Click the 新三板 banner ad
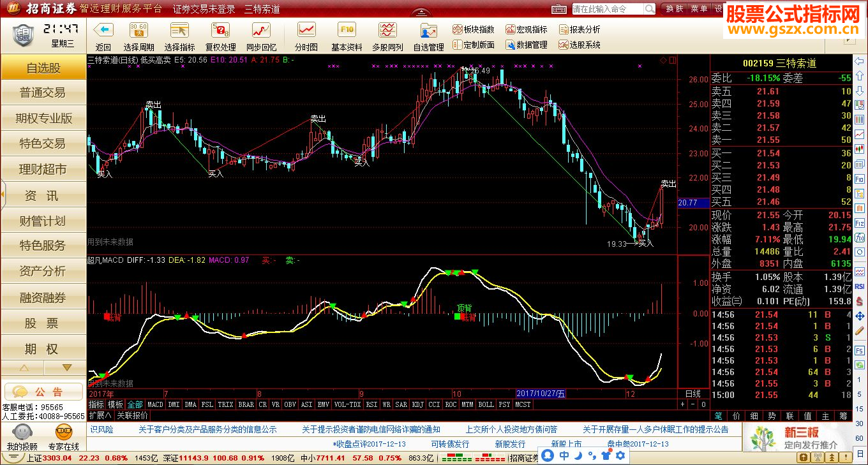868x465 pixels. tap(797, 438)
